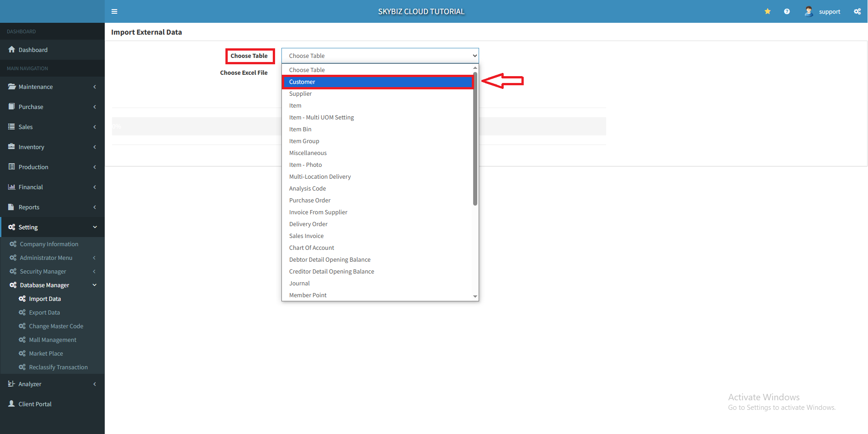Click the yellow star favorites icon
Image resolution: width=868 pixels, height=434 pixels.
click(x=767, y=11)
